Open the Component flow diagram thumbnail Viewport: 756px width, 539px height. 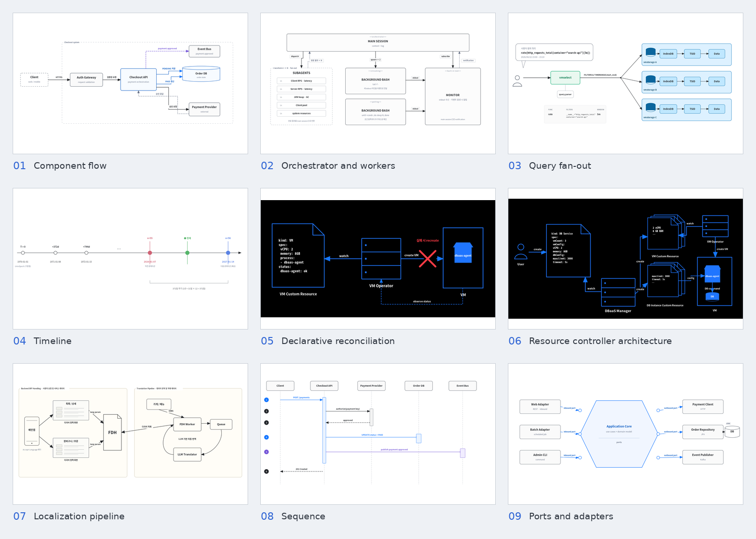pos(130,83)
